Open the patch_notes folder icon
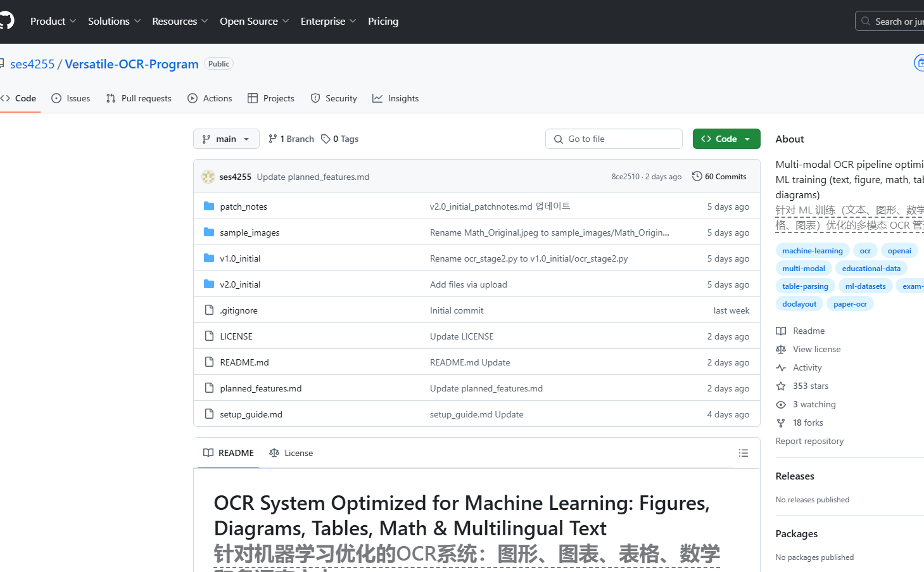The height and width of the screenshot is (572, 924). click(x=209, y=206)
